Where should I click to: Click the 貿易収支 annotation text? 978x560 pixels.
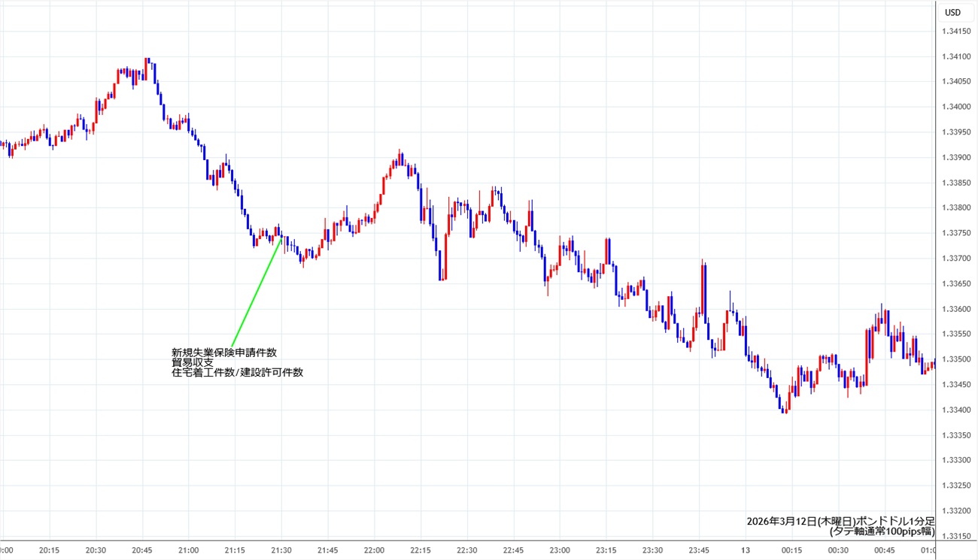[x=192, y=362]
